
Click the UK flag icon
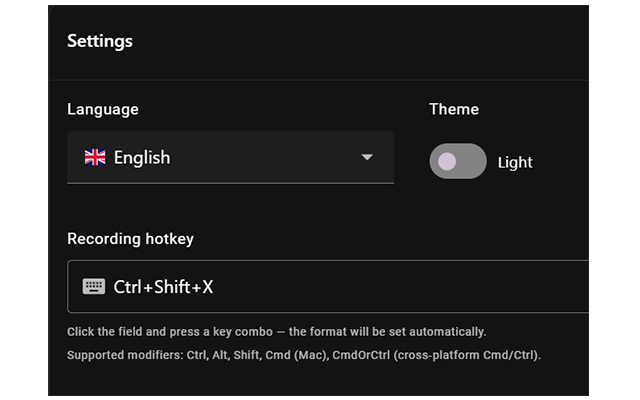[x=95, y=157]
